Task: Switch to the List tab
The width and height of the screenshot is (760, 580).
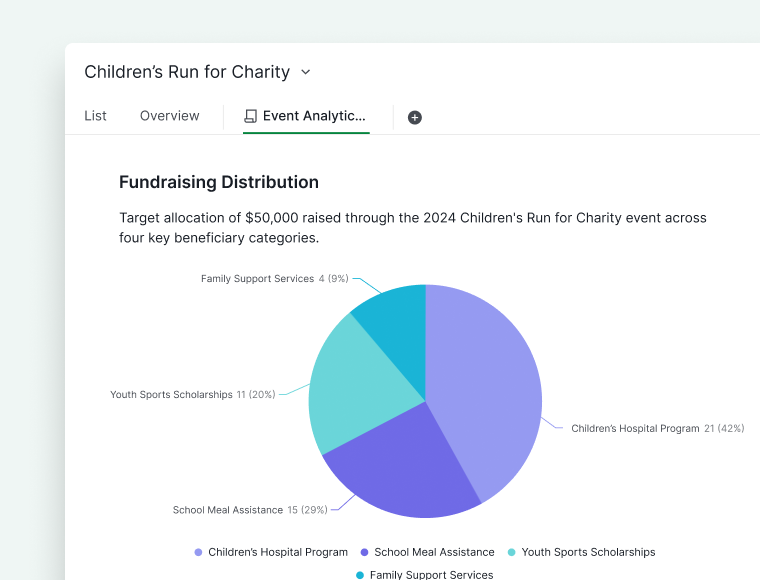Action: tap(95, 116)
